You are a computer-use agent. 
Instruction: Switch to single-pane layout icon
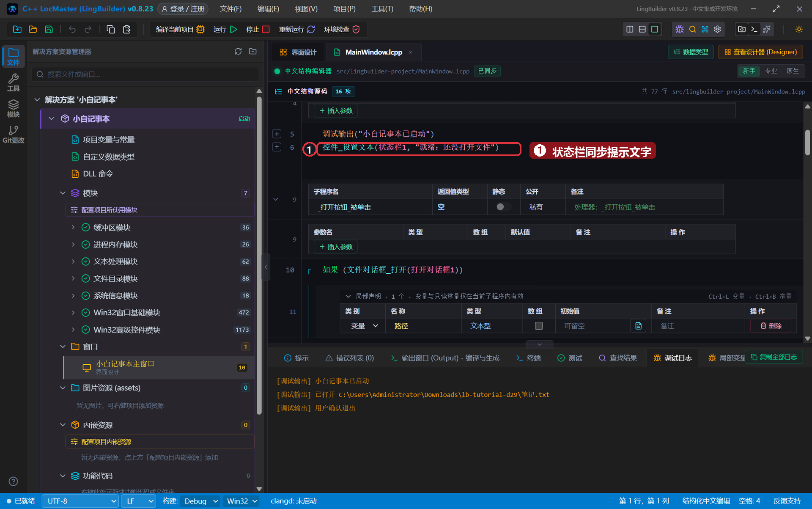point(655,29)
